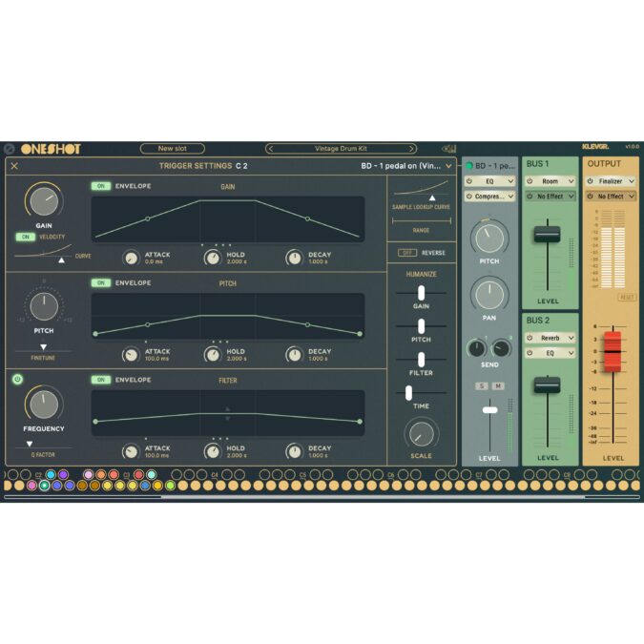Click the green filter power button above Frequency
Image resolution: width=644 pixels, height=644 pixels.
pyautogui.click(x=17, y=379)
